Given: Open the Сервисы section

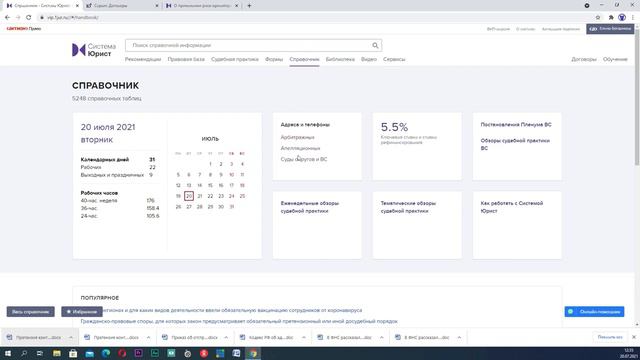Looking at the screenshot, I should pyautogui.click(x=394, y=59).
